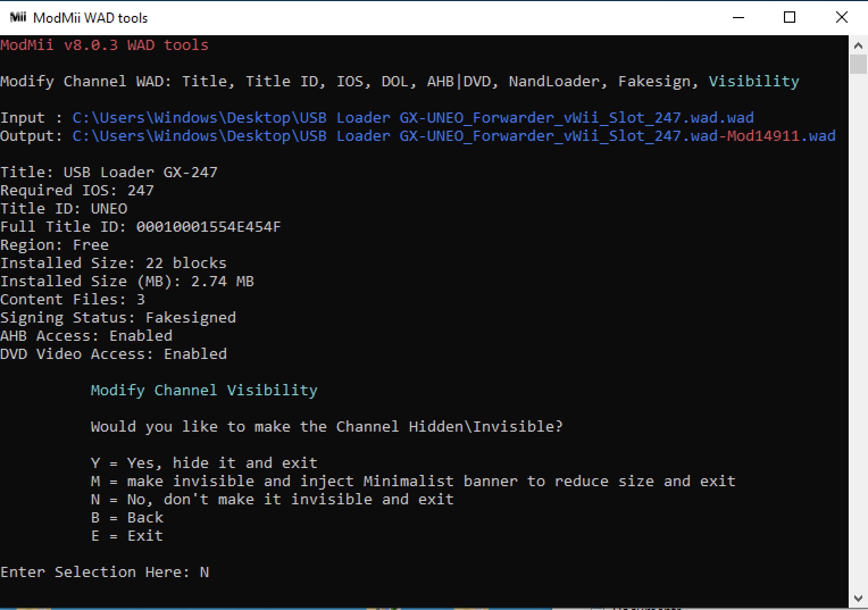Click the cyan 'Visibility' word in Modify line
The width and height of the screenshot is (868, 610).
point(754,81)
